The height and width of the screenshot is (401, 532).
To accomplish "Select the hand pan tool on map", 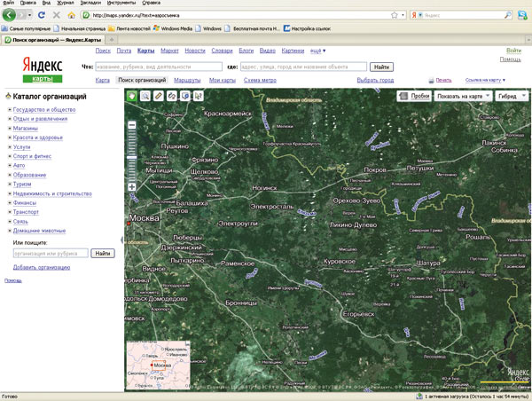I will tap(132, 96).
